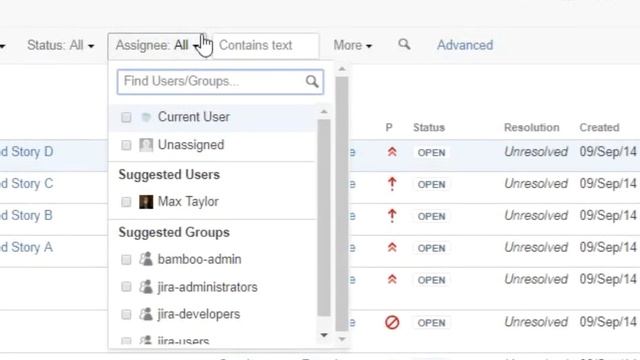
Task: Click the Current User avatar icon
Action: [x=146, y=117]
